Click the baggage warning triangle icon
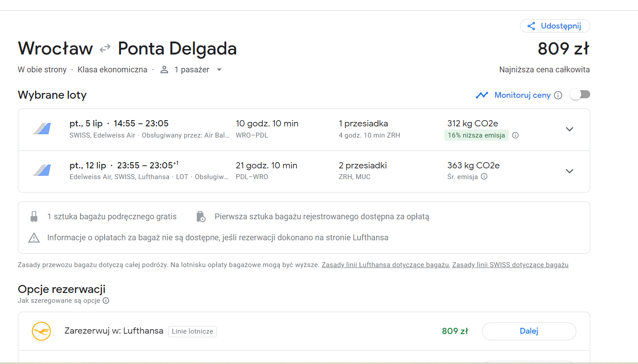 (x=34, y=238)
